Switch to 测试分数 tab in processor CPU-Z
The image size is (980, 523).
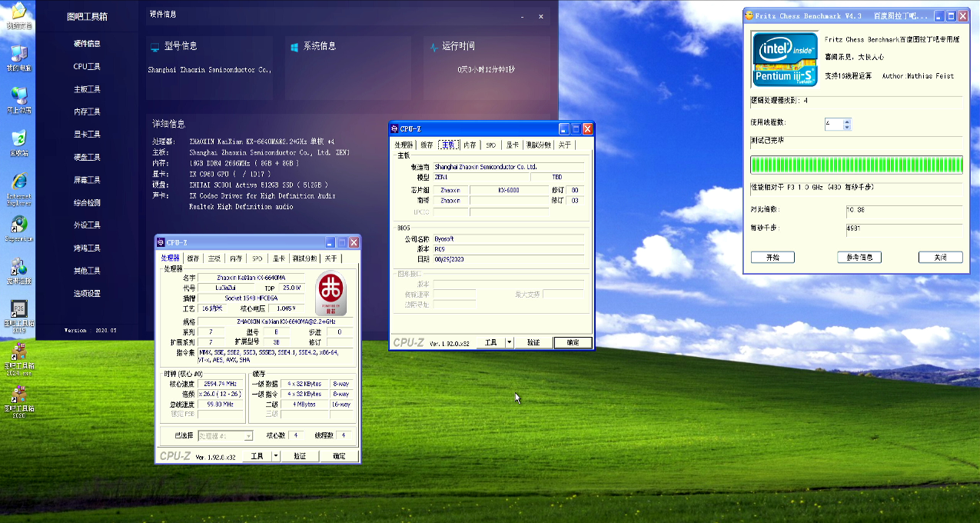[304, 258]
